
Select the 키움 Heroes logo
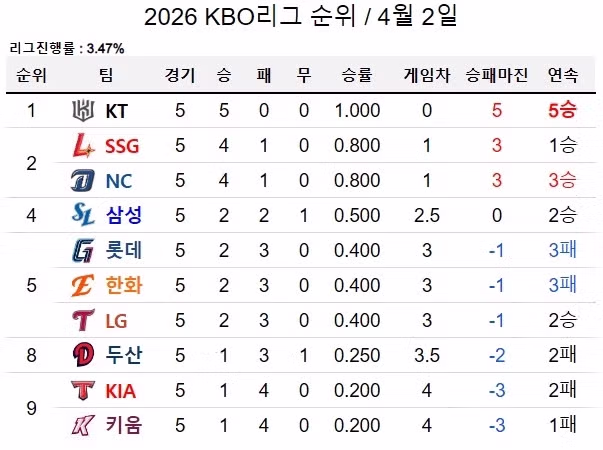pos(82,425)
